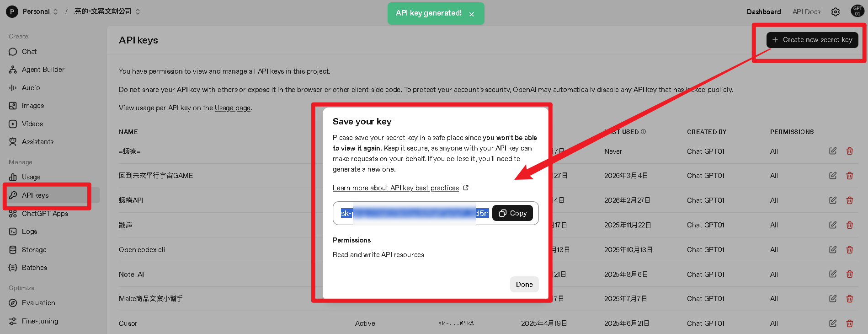Copy the new secret key
This screenshot has height=334, width=868.
[512, 213]
